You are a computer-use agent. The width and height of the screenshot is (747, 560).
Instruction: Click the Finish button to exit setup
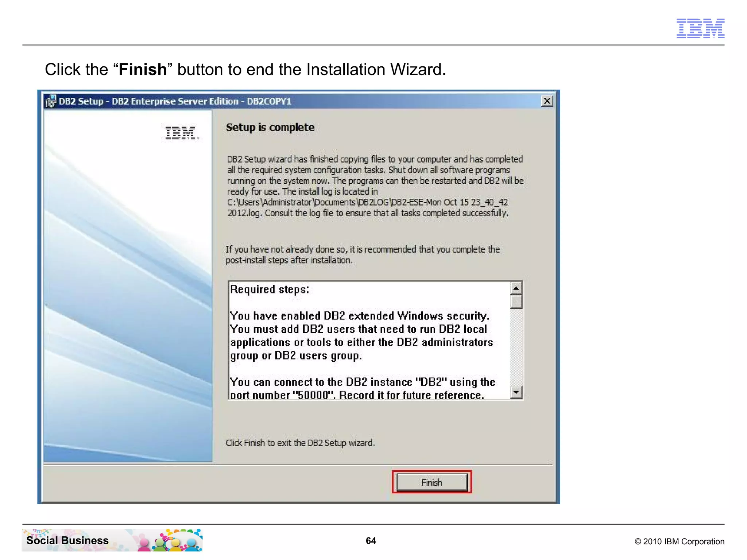click(x=432, y=482)
